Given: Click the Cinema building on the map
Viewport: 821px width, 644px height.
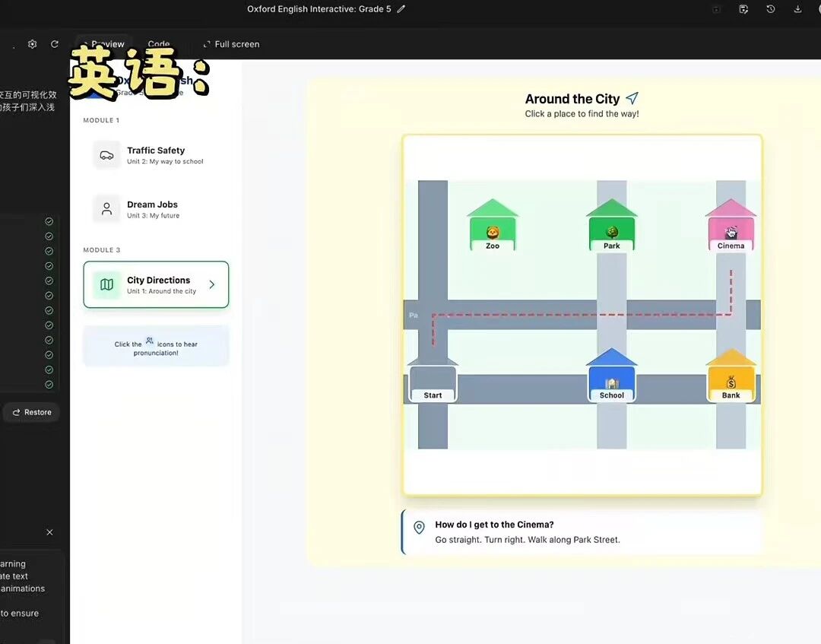Looking at the screenshot, I should click(x=731, y=227).
